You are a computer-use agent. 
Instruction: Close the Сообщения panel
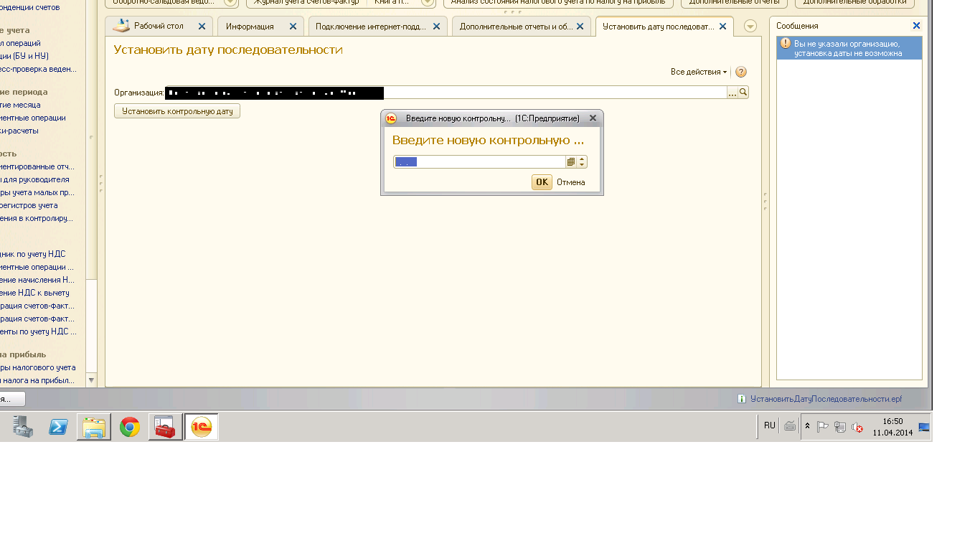[x=916, y=26]
